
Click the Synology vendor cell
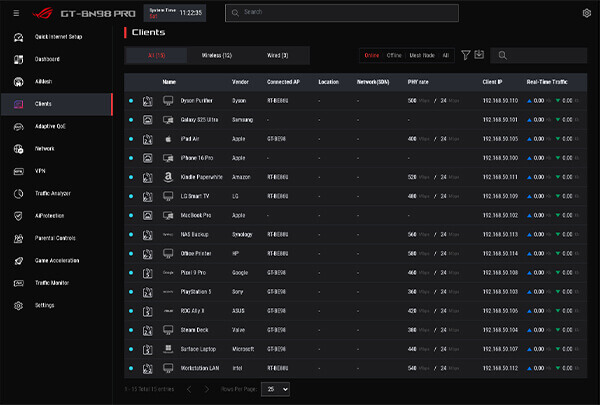click(x=242, y=234)
